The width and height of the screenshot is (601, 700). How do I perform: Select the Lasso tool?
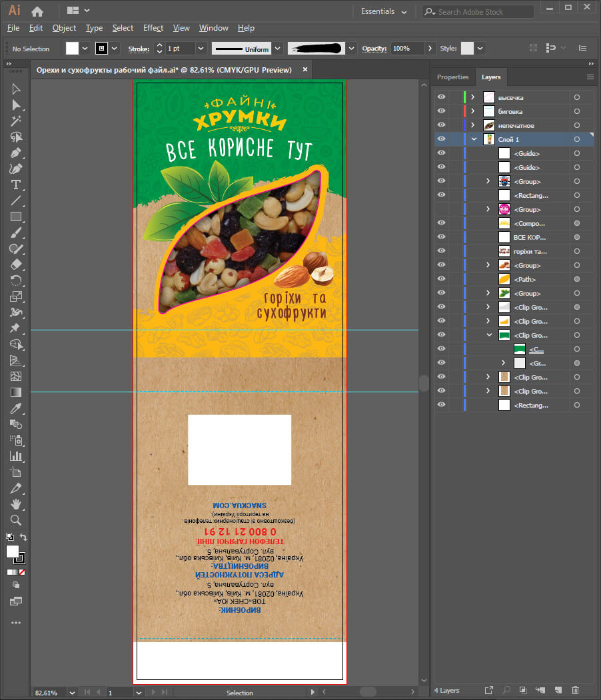coord(16,137)
